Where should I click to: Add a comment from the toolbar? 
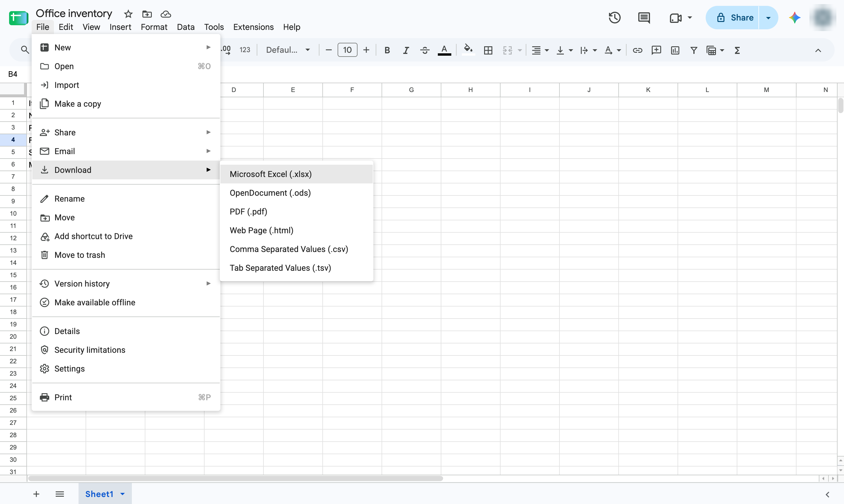pos(656,50)
